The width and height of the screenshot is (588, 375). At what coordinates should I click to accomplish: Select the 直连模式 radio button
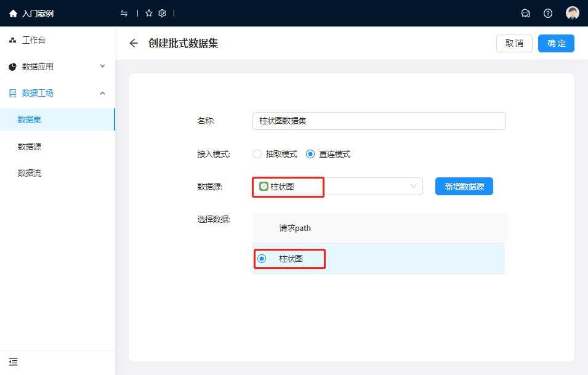click(310, 154)
